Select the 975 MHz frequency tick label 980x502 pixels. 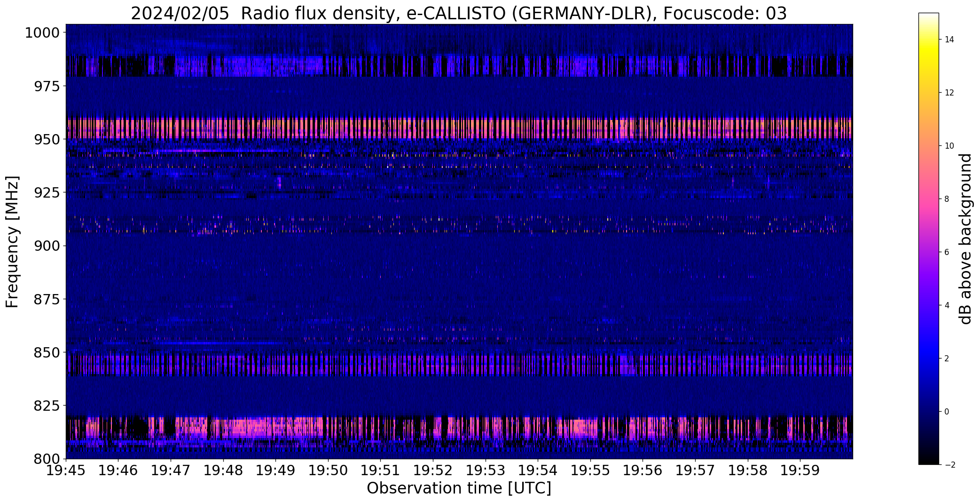coord(47,86)
